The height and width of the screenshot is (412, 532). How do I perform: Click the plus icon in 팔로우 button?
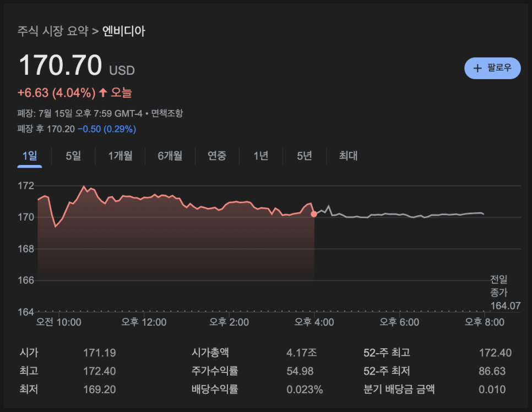tap(477, 68)
